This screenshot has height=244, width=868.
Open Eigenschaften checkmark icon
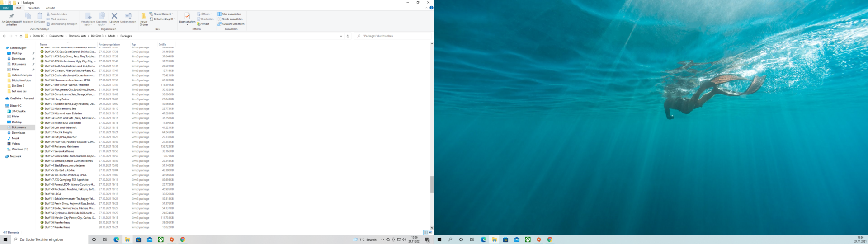tap(187, 16)
